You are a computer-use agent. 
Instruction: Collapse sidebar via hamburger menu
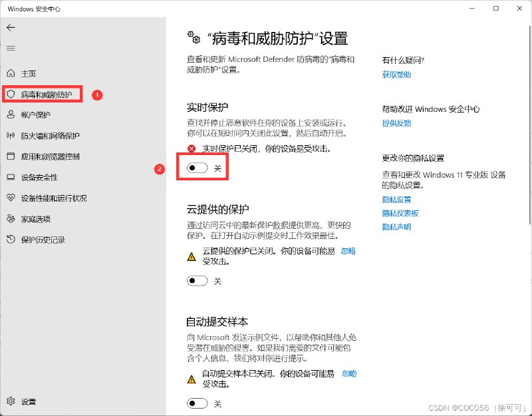(x=12, y=48)
